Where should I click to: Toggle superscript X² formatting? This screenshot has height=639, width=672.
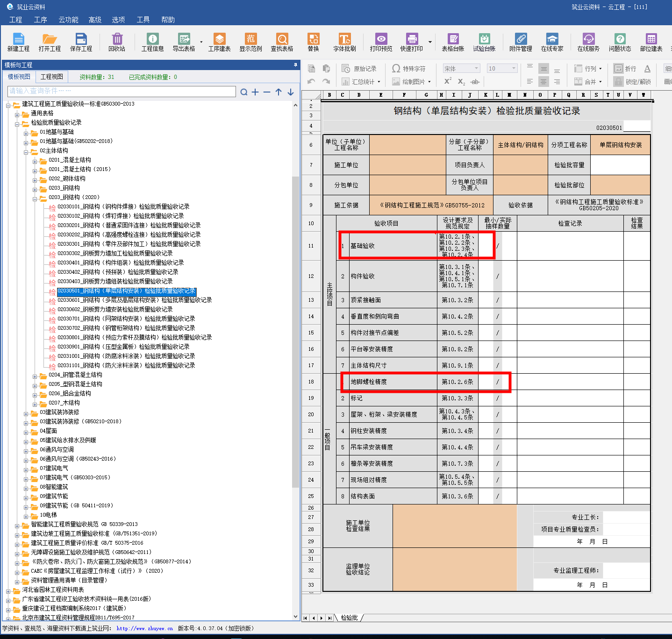click(448, 81)
